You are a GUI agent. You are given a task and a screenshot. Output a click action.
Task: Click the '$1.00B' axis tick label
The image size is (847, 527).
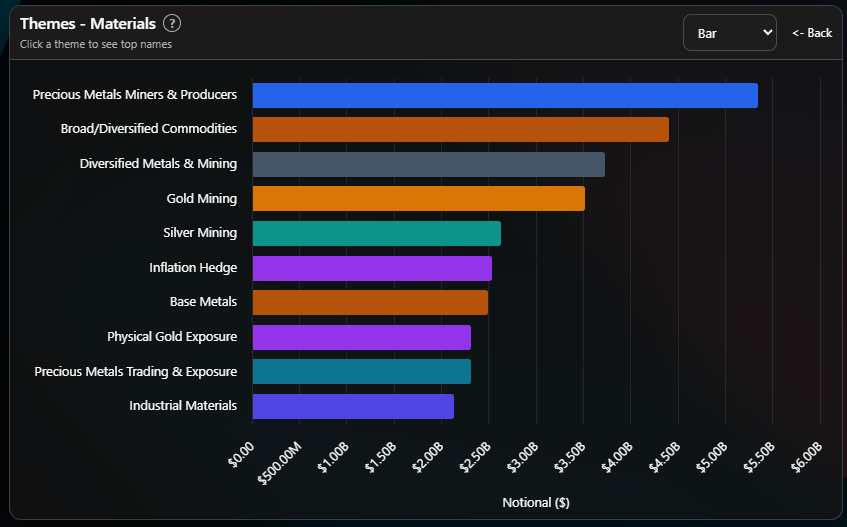(x=333, y=457)
